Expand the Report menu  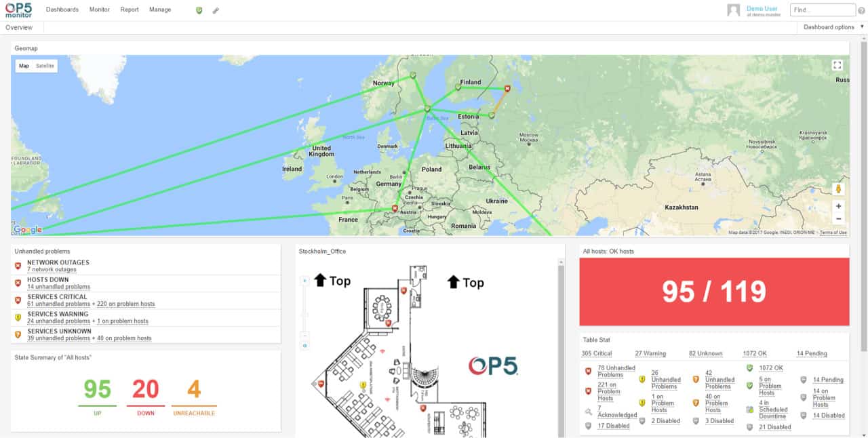[x=130, y=9]
